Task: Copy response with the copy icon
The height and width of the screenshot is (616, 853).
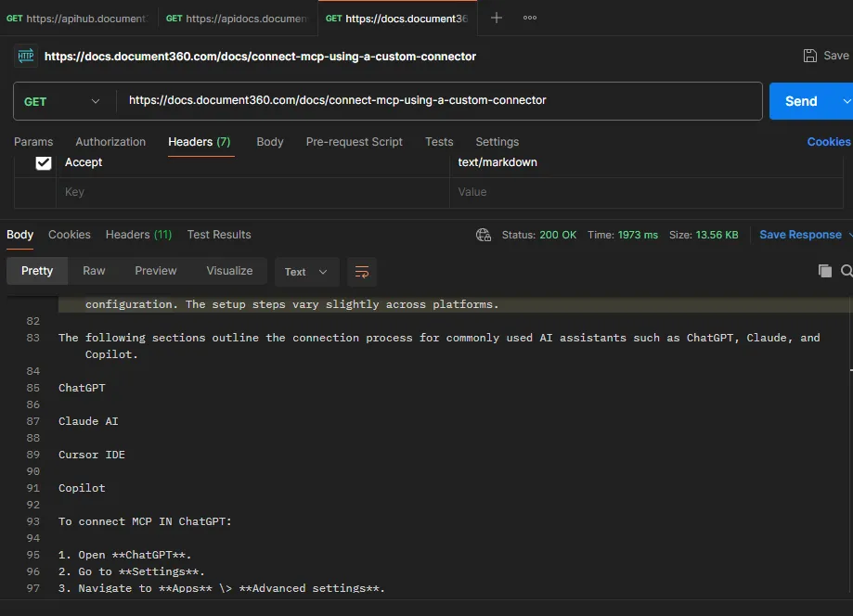Action: (825, 271)
